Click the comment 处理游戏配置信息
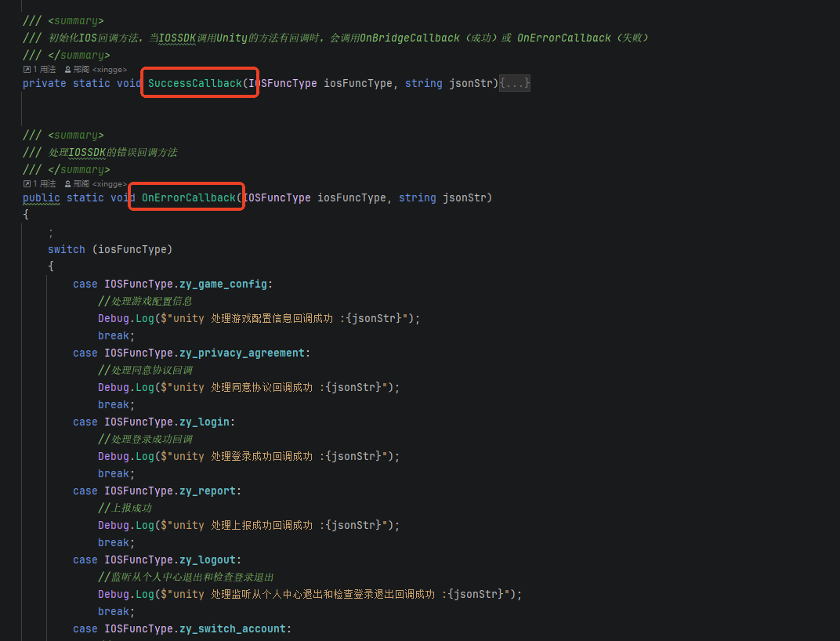This screenshot has width=840, height=641. click(x=149, y=301)
